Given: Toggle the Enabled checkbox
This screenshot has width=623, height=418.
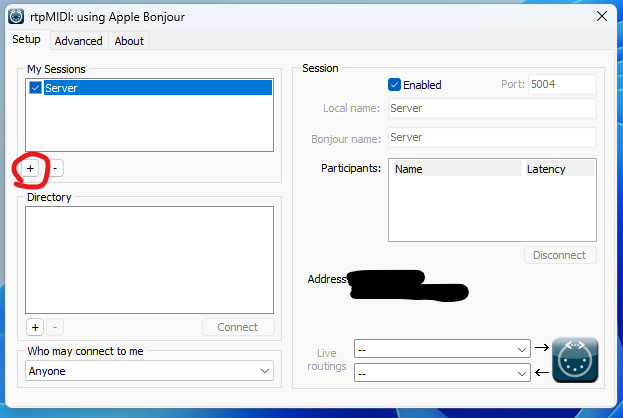Looking at the screenshot, I should pos(394,85).
